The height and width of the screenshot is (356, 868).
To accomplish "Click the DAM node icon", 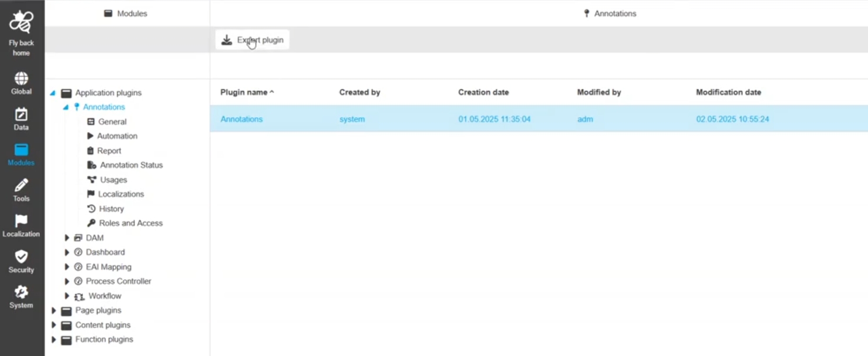I will pos(78,238).
